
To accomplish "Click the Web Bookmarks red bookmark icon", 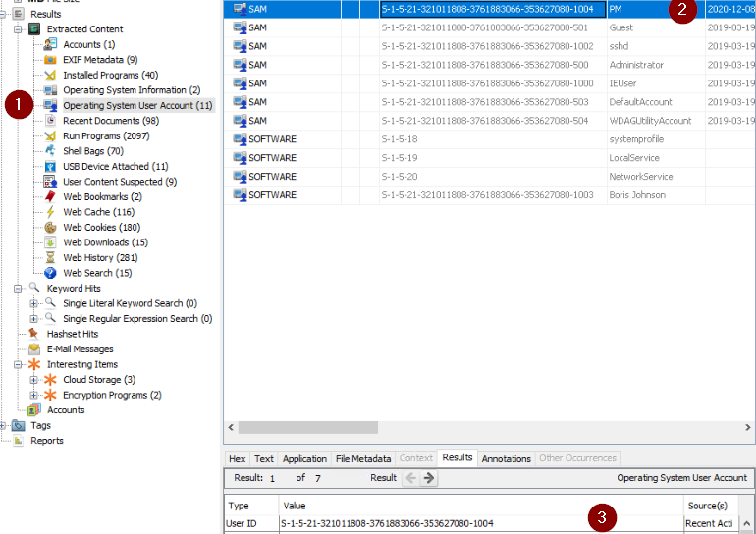I will click(x=50, y=197).
